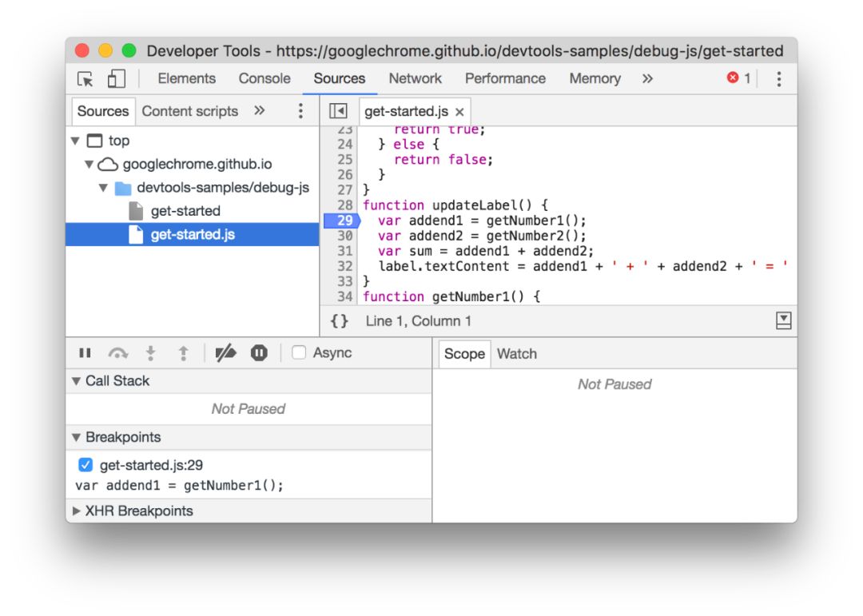Toggle pause on exceptions icon
Image resolution: width=863 pixels, height=616 pixels.
259,353
